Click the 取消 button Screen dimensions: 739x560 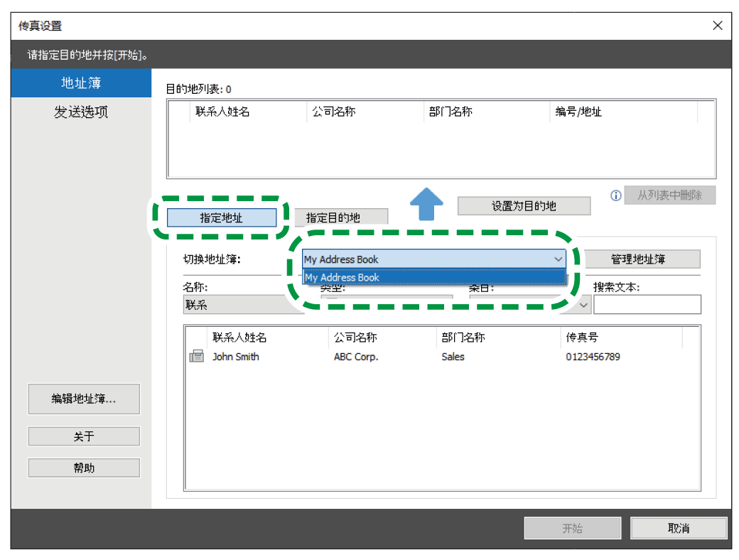coord(678,528)
